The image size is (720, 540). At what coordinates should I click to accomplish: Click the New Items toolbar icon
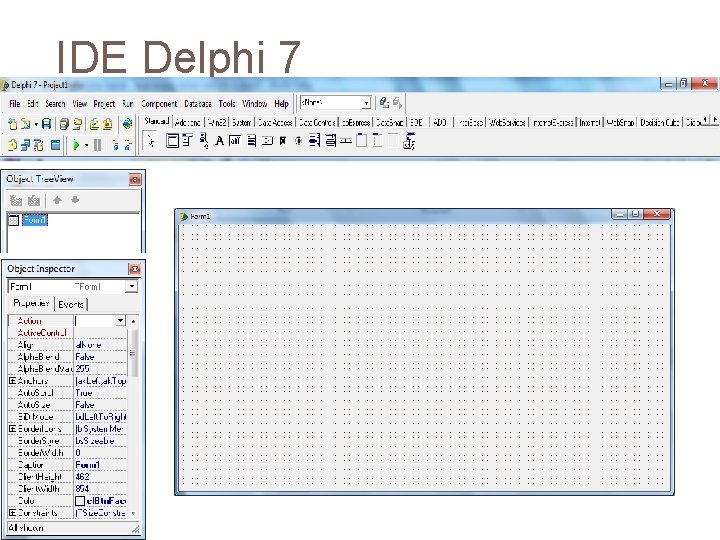[12, 124]
